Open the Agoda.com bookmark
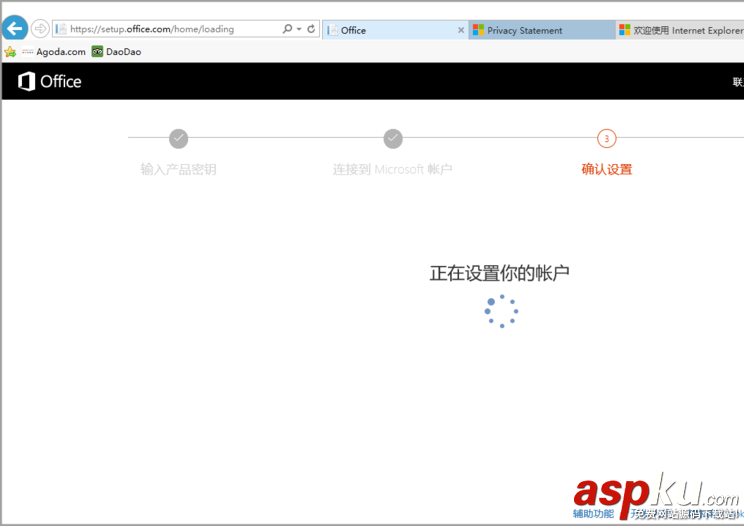The height and width of the screenshot is (526, 744). point(54,52)
